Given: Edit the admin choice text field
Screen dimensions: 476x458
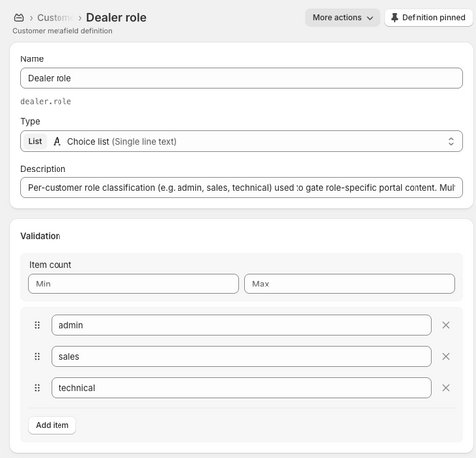Looking at the screenshot, I should pos(241,325).
